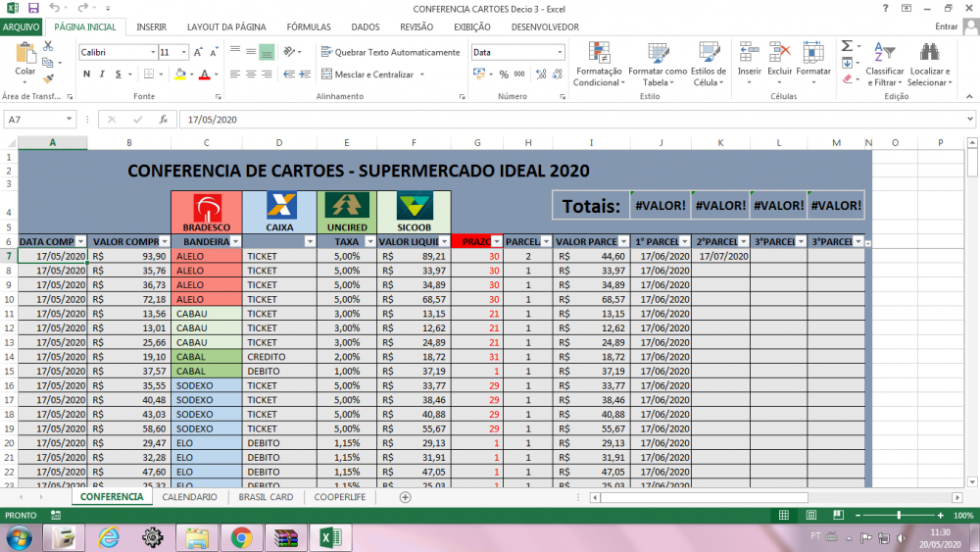
Task: Click the Cut scissors icon
Action: point(47,46)
